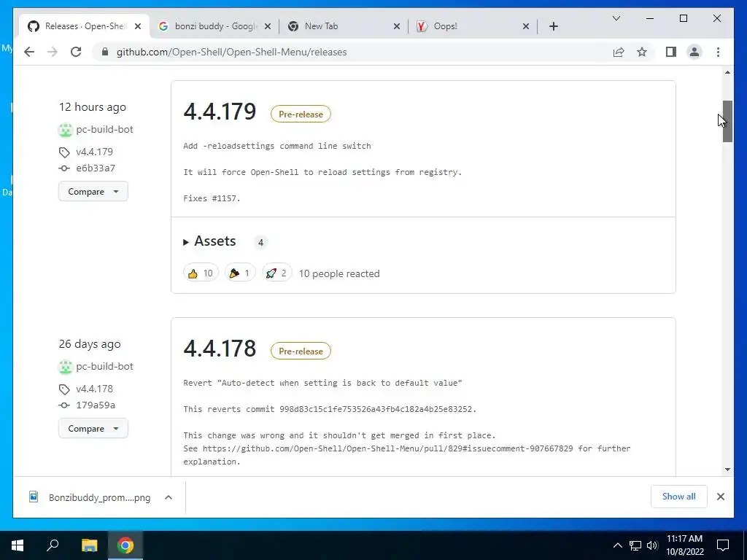
Task: Click the scrollbar down arrow
Action: click(727, 470)
